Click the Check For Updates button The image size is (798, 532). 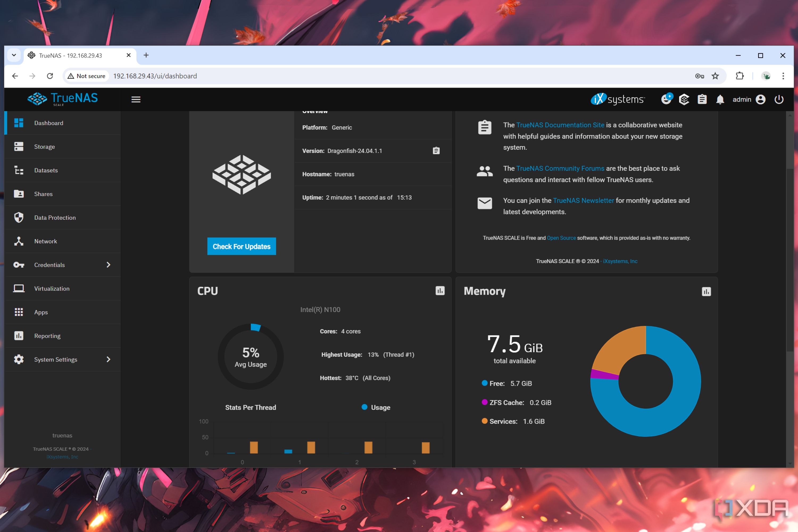[x=241, y=246]
